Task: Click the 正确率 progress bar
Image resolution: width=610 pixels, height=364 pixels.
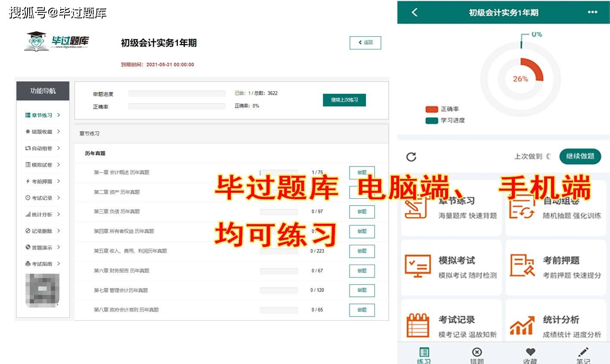Action: click(177, 106)
